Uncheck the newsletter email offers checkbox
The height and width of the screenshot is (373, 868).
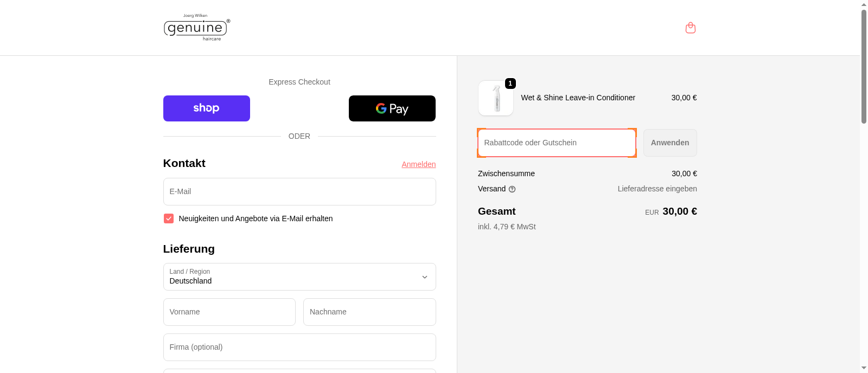(169, 218)
